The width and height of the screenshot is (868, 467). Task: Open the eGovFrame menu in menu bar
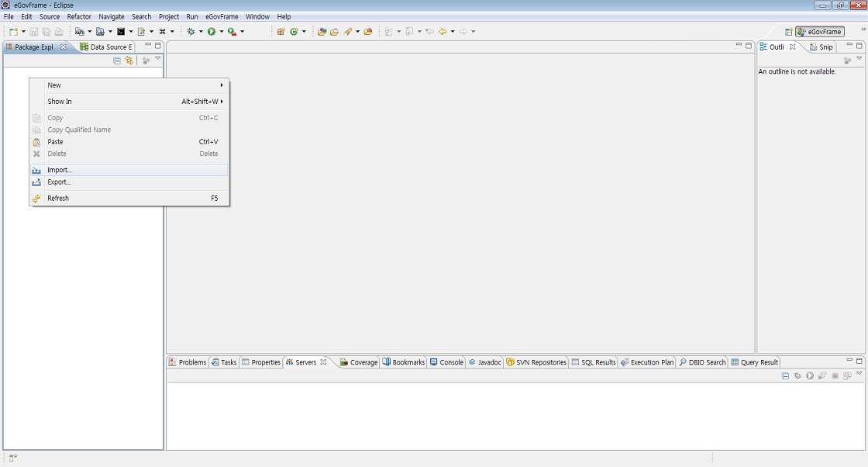[222, 16]
